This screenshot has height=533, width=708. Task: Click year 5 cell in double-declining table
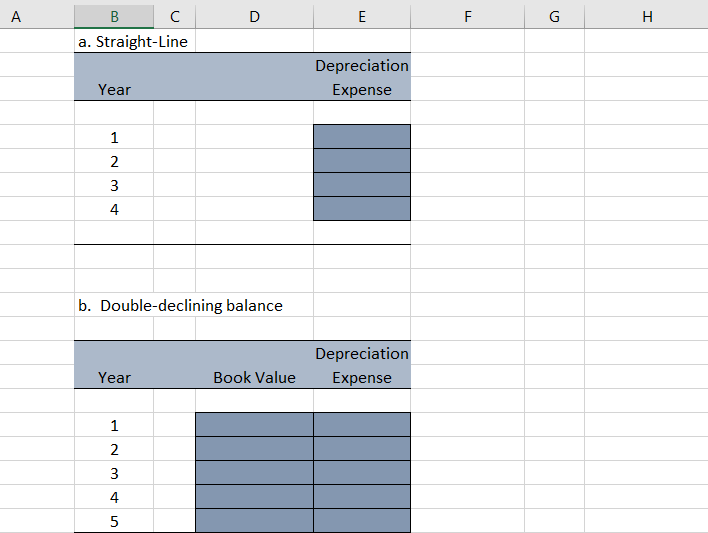pos(114,521)
